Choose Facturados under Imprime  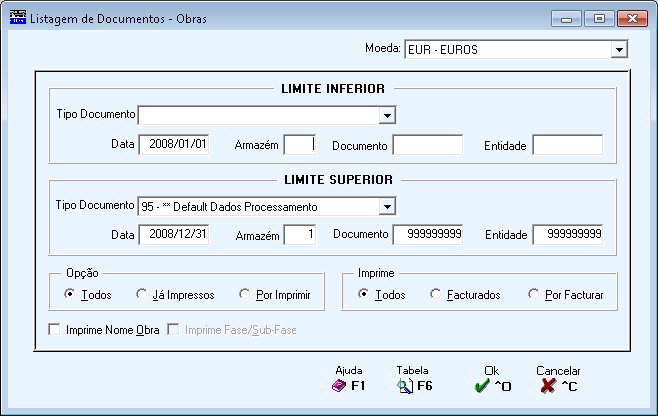tap(436, 294)
